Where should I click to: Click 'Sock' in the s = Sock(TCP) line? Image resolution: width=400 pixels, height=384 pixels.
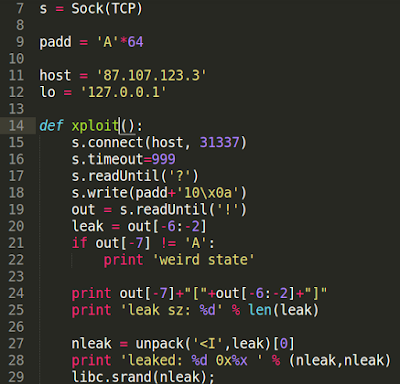(x=87, y=8)
